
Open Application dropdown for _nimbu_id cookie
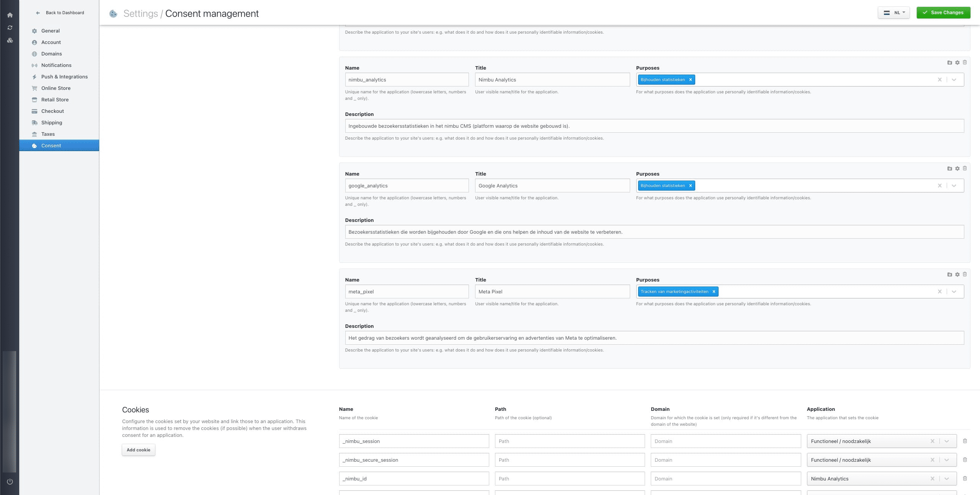(x=946, y=479)
